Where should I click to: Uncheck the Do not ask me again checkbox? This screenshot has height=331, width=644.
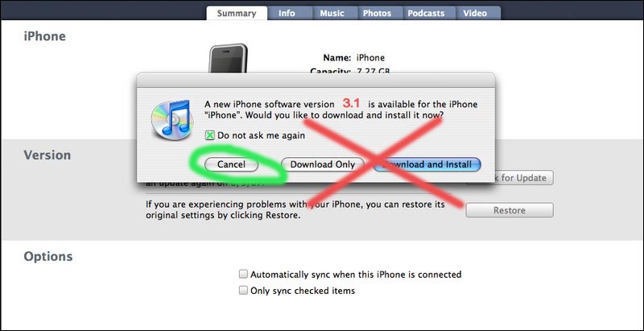[209, 135]
